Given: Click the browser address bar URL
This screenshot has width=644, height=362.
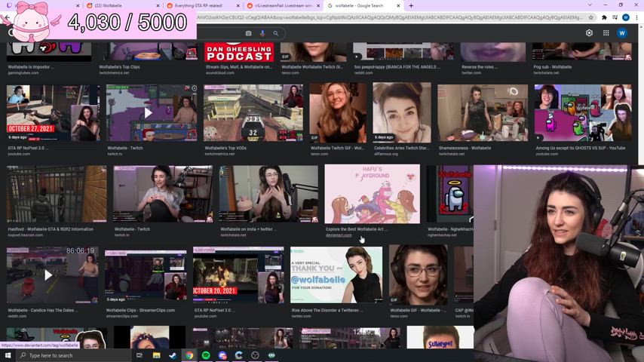Looking at the screenshot, I should click(x=390, y=17).
